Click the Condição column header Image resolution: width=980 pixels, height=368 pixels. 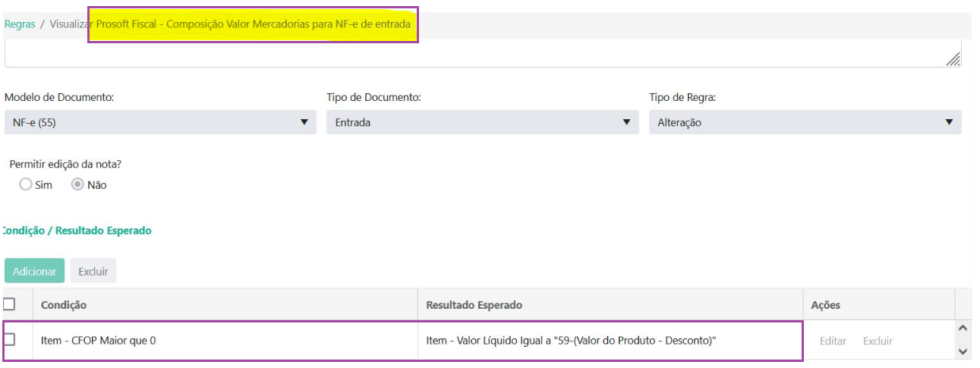click(x=64, y=305)
